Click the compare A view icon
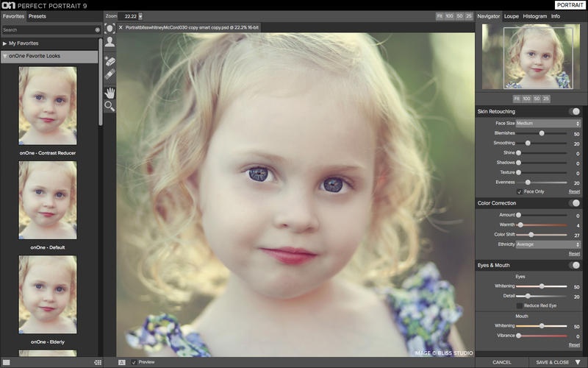The image size is (588, 368). [121, 362]
